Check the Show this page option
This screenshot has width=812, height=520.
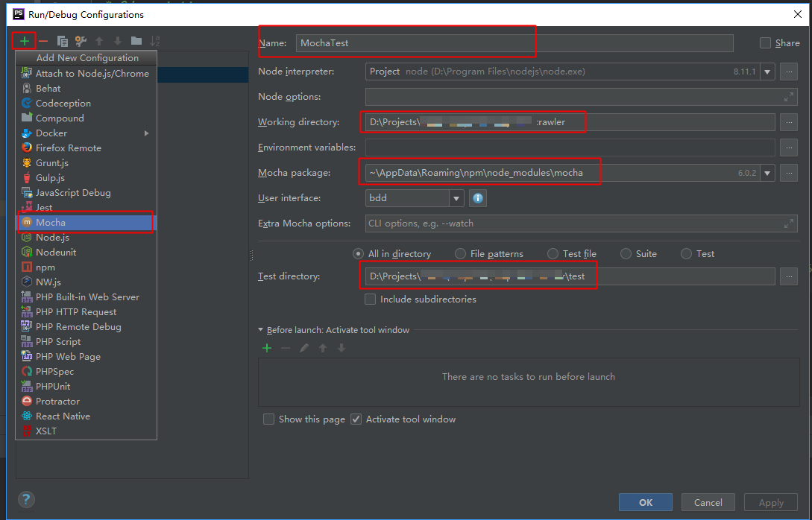[x=268, y=419]
